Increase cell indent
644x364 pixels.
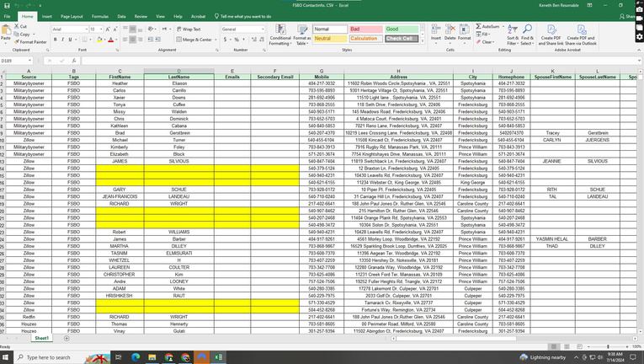pyautogui.click(x=158, y=40)
